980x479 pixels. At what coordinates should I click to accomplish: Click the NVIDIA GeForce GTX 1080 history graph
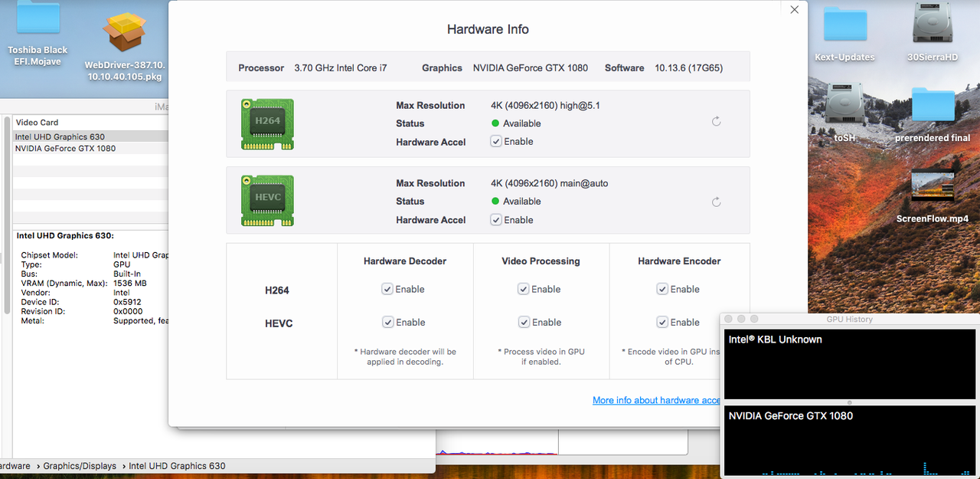(x=850, y=441)
